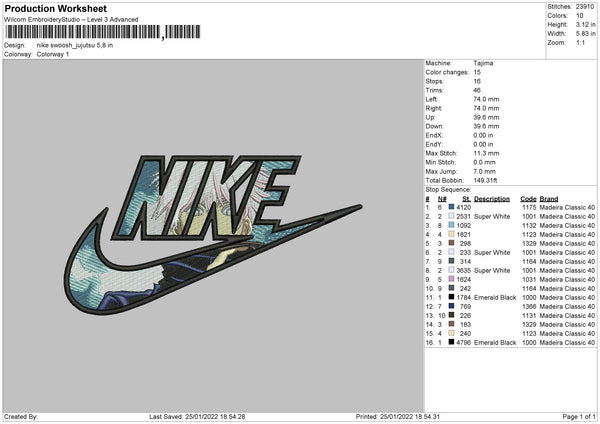Click the underlined Description column header
600x424 pixels.
pos(492,199)
